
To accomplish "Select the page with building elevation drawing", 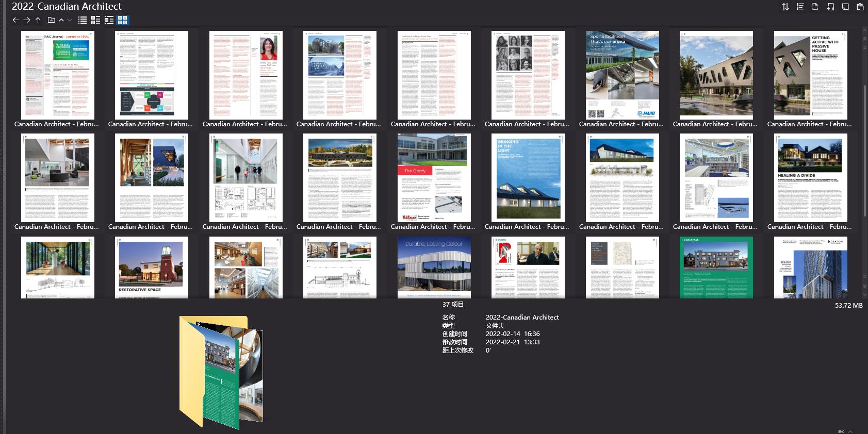I will pyautogui.click(x=339, y=268).
